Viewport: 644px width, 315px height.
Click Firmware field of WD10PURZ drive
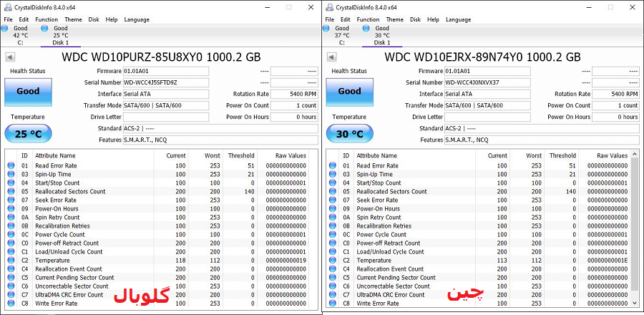click(166, 71)
